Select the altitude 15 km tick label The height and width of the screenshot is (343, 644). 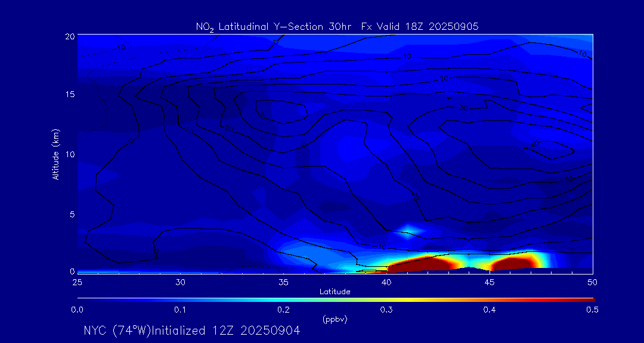(69, 95)
